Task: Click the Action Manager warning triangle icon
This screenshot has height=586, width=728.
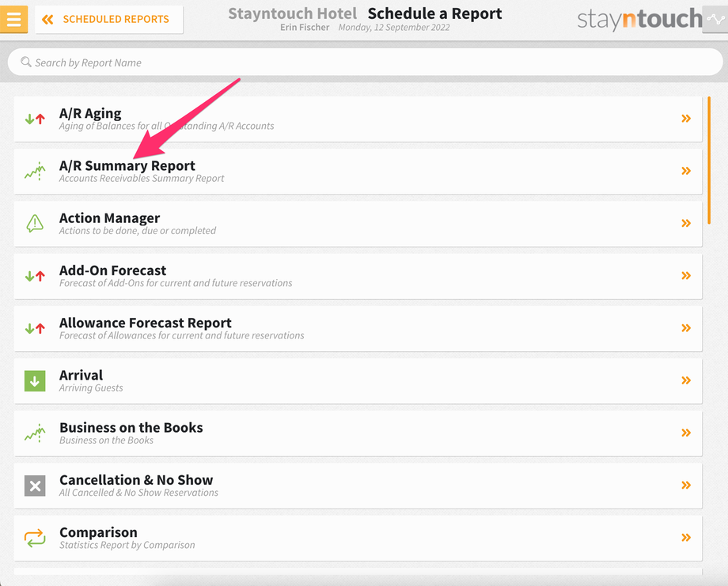Action: pos(35,224)
